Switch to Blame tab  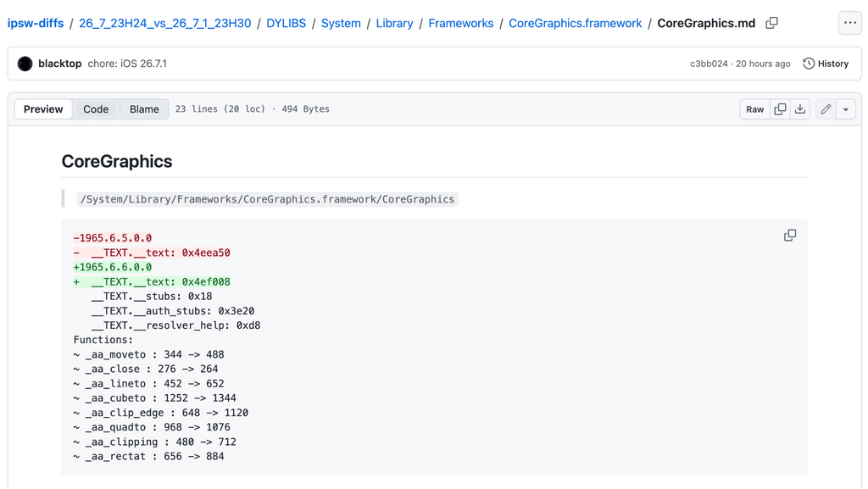pos(144,109)
